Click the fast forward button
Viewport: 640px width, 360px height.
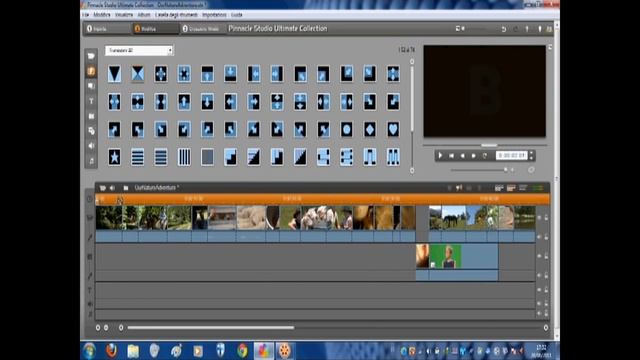point(473,156)
